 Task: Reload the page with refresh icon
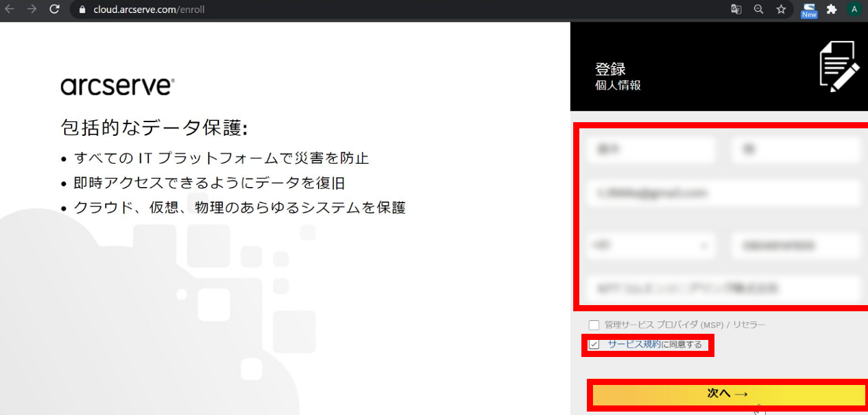tap(54, 10)
